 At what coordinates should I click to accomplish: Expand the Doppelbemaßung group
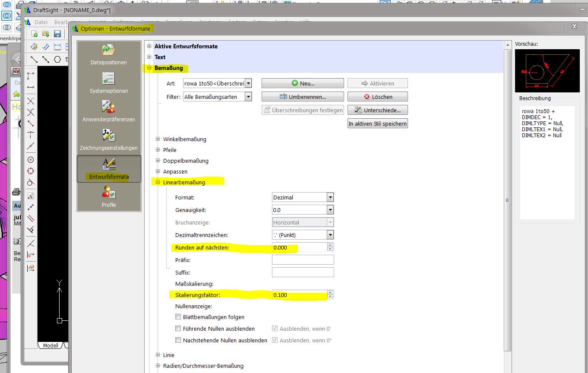158,161
